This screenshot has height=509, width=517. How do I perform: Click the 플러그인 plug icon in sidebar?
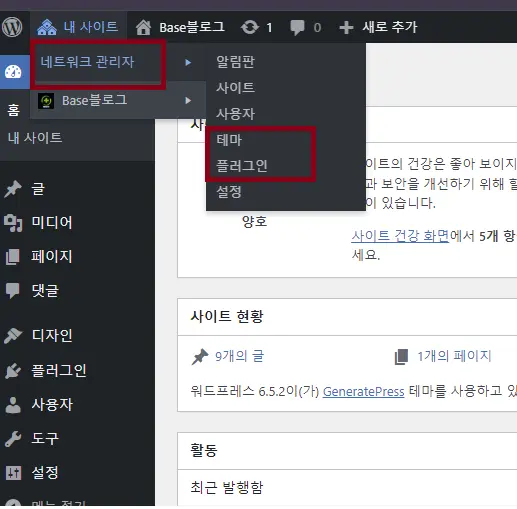click(13, 371)
